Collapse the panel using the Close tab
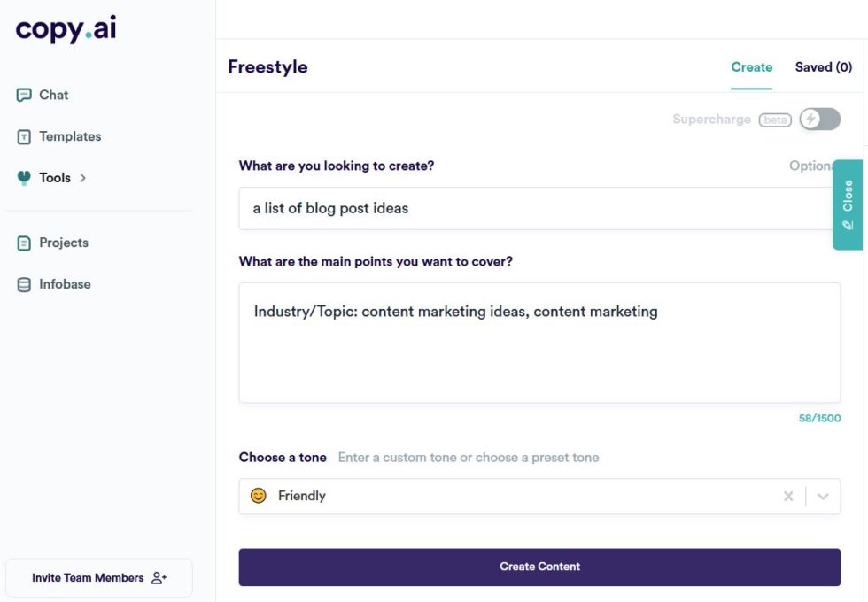The image size is (868, 602). [x=849, y=204]
